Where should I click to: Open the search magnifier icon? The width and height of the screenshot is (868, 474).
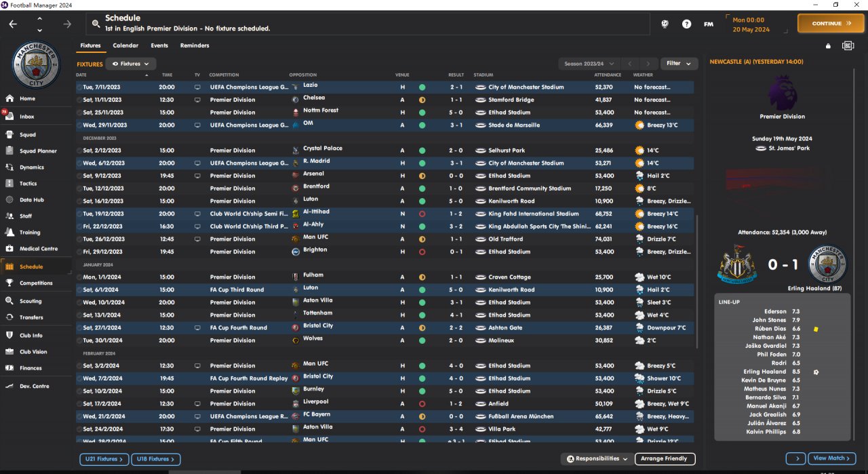click(x=96, y=24)
